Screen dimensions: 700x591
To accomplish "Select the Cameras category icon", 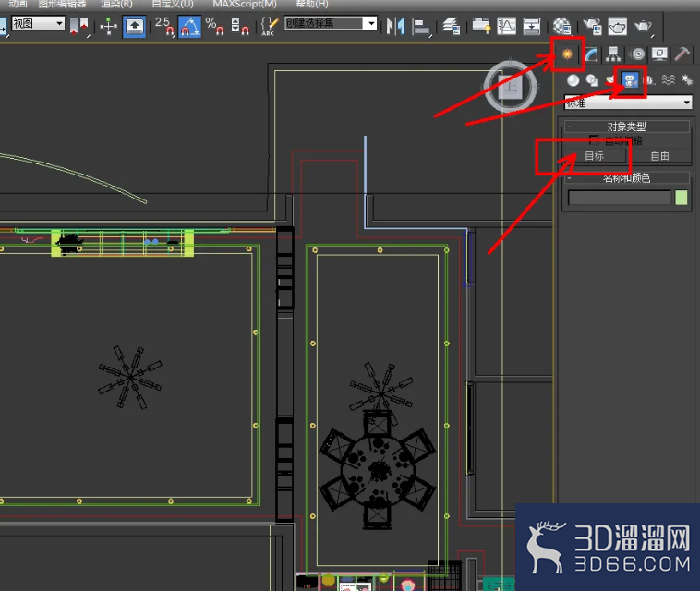I will pyautogui.click(x=630, y=80).
